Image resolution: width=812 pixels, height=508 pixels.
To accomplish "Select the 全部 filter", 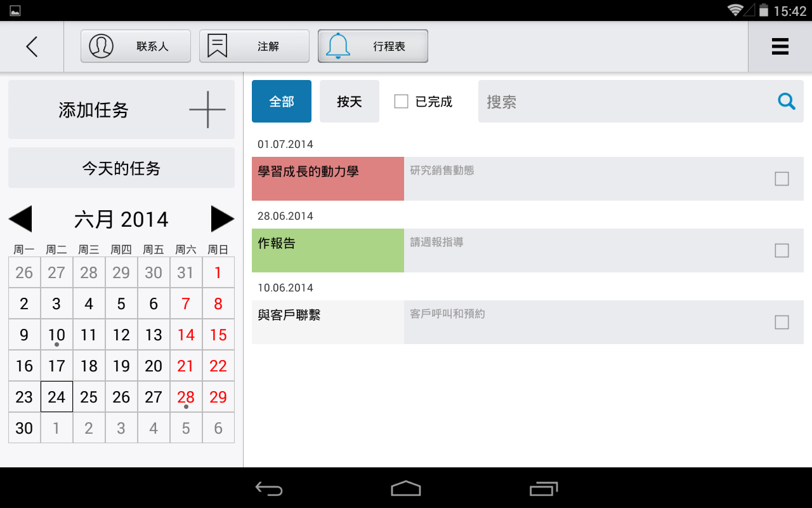I will [282, 101].
